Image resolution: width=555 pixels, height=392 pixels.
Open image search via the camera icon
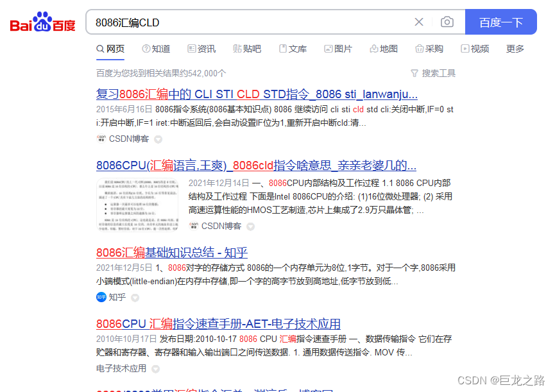pos(447,22)
